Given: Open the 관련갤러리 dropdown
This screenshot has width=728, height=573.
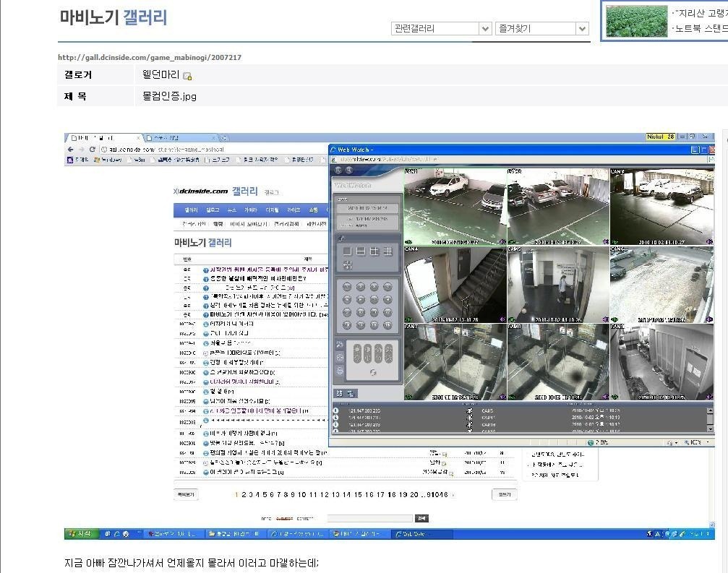Looking at the screenshot, I should tap(441, 28).
